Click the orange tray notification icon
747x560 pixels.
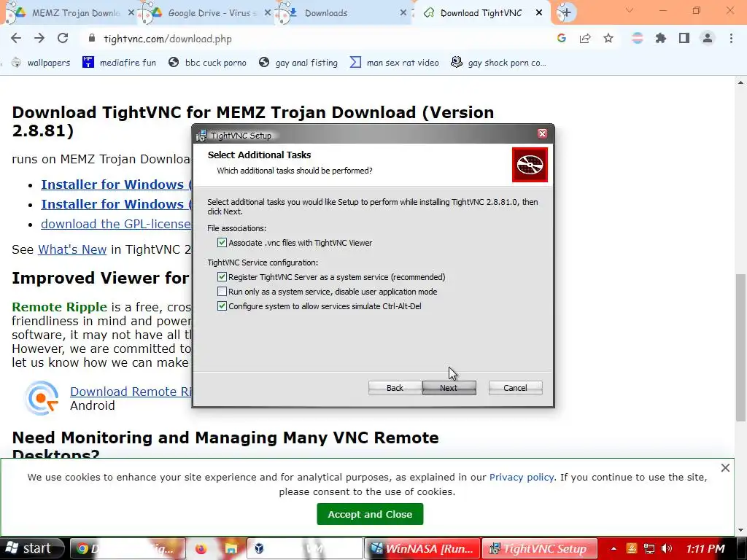[632, 548]
